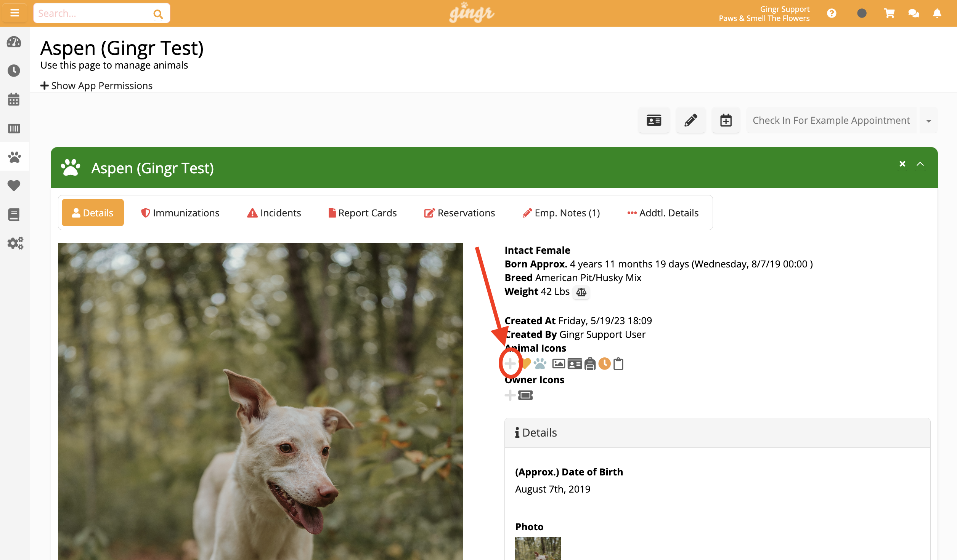Expand Show App Permissions

[x=96, y=86]
